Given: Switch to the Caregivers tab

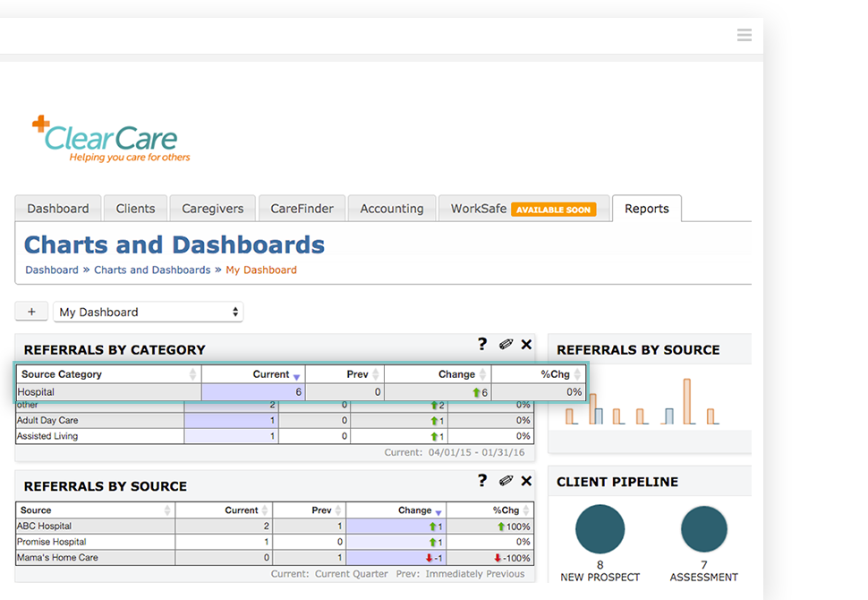Looking at the screenshot, I should (x=212, y=209).
